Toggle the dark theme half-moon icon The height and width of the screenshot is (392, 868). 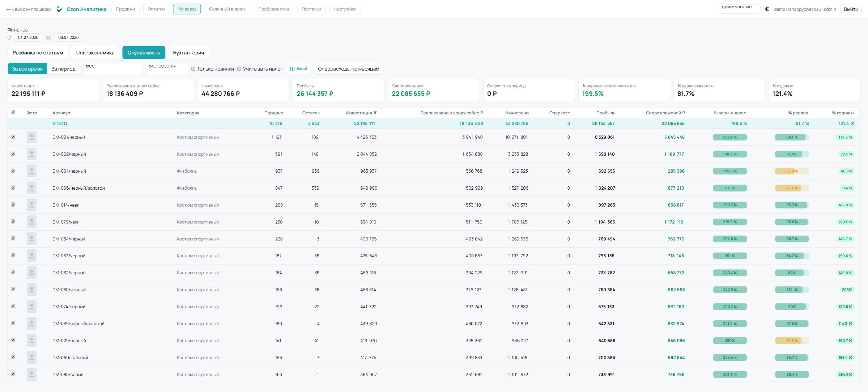(767, 9)
